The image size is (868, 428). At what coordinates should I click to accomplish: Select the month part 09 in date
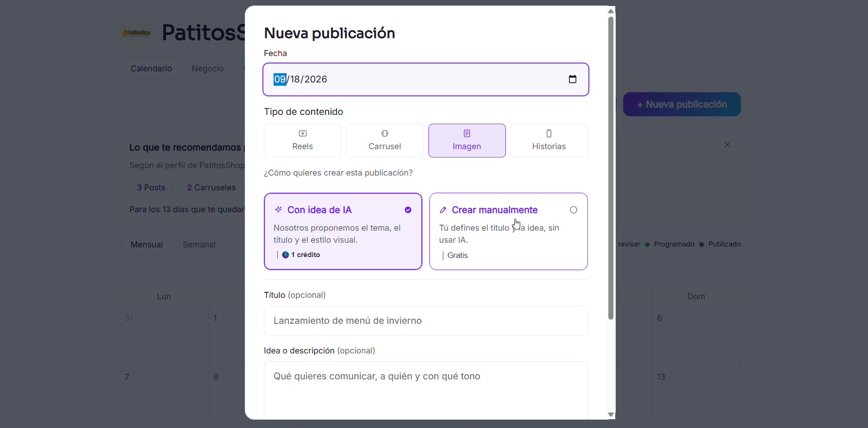tap(280, 79)
